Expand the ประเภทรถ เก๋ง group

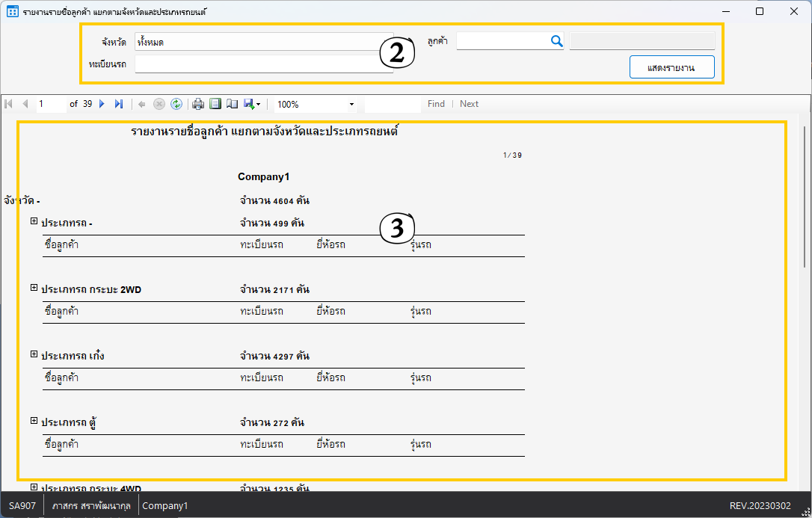pyautogui.click(x=34, y=354)
